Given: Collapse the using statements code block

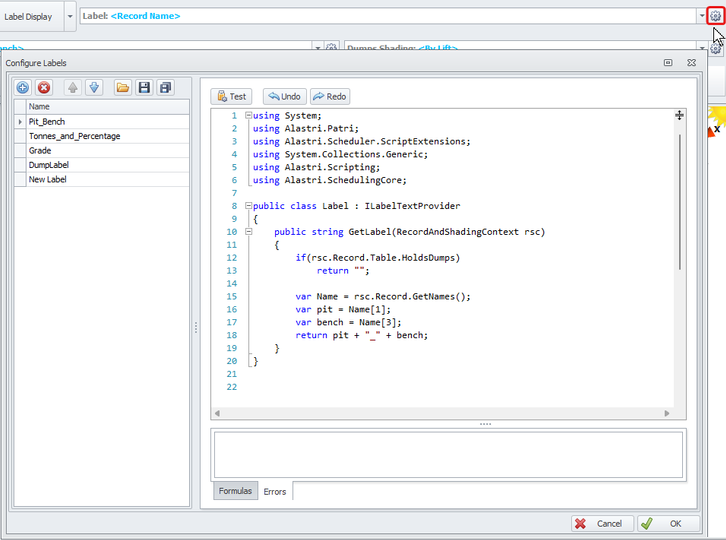Looking at the screenshot, I should pyautogui.click(x=248, y=116).
